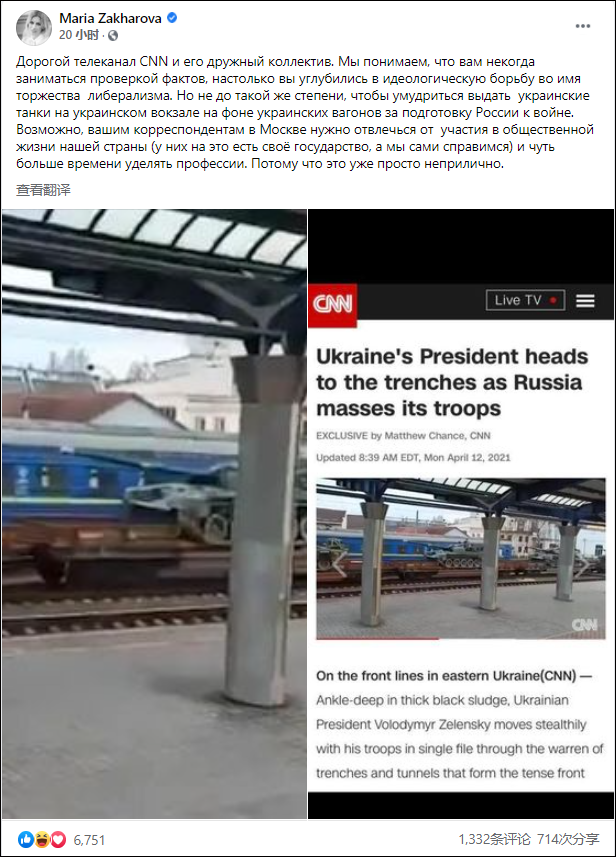
Task: Click the CNN logo in screenshot
Action: [x=332, y=304]
